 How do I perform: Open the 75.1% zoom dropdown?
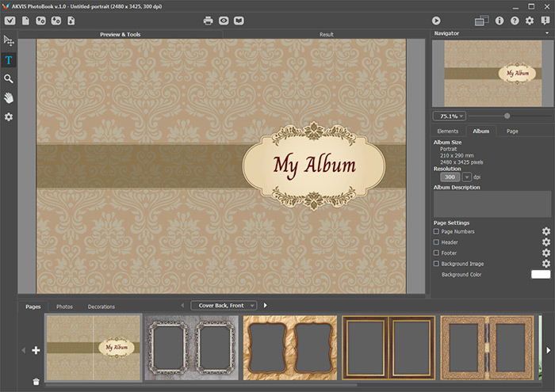[450, 116]
